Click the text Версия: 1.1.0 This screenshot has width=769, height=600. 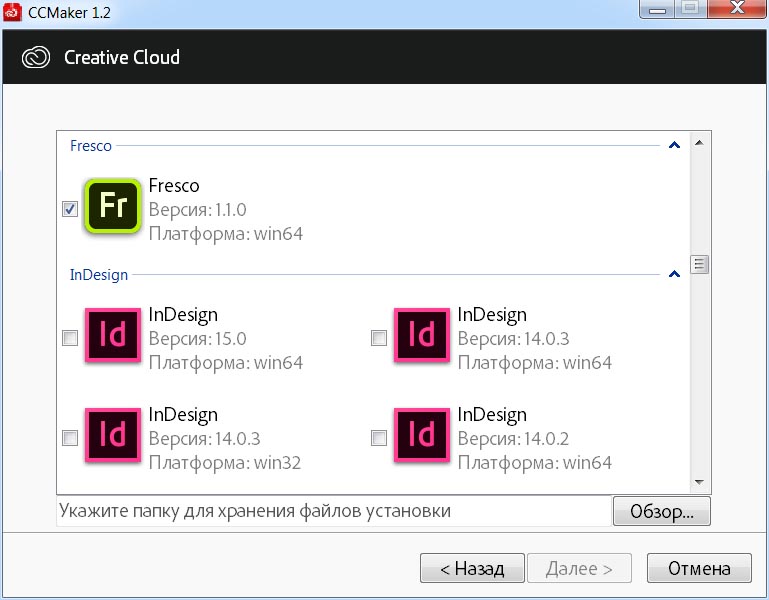(x=198, y=209)
